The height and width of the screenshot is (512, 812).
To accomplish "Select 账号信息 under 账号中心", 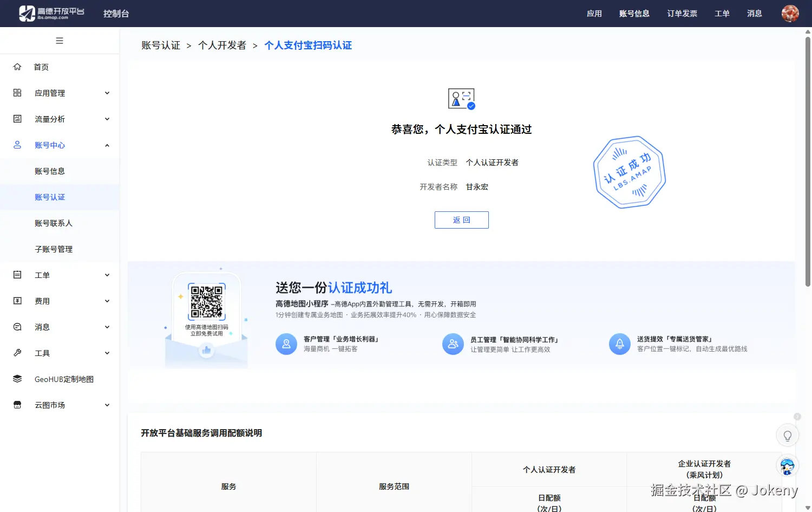I will 50,171.
